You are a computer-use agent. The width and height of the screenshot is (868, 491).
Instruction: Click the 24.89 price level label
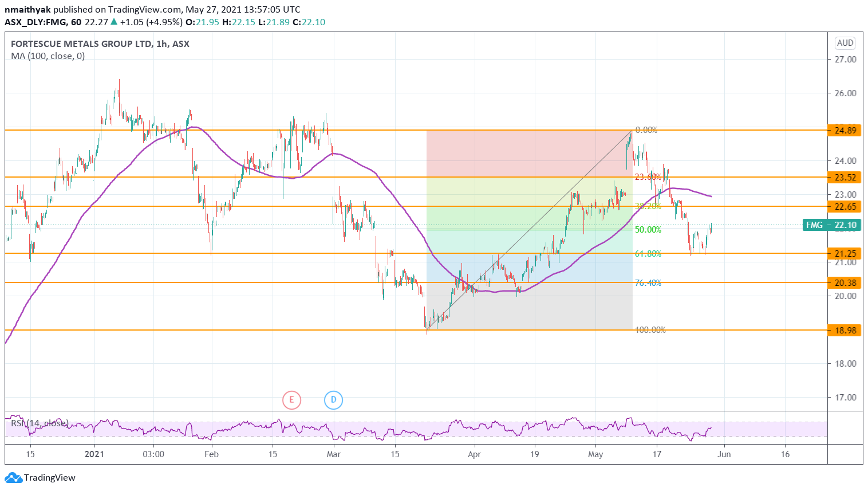844,130
